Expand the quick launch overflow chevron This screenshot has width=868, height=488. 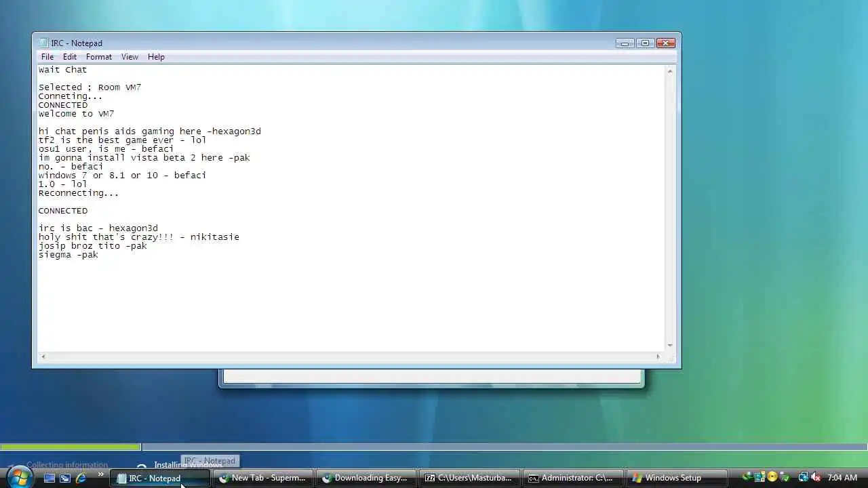(100, 475)
